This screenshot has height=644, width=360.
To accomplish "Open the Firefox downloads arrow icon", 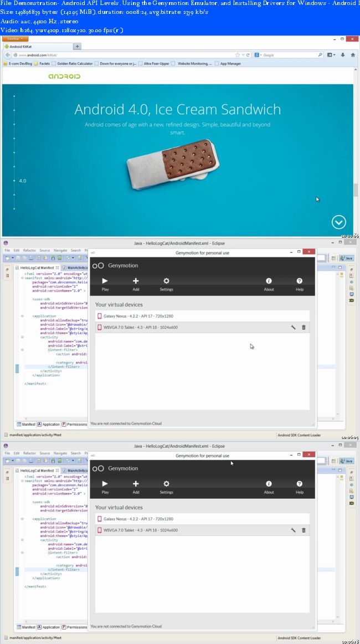I will pyautogui.click(x=343, y=55).
